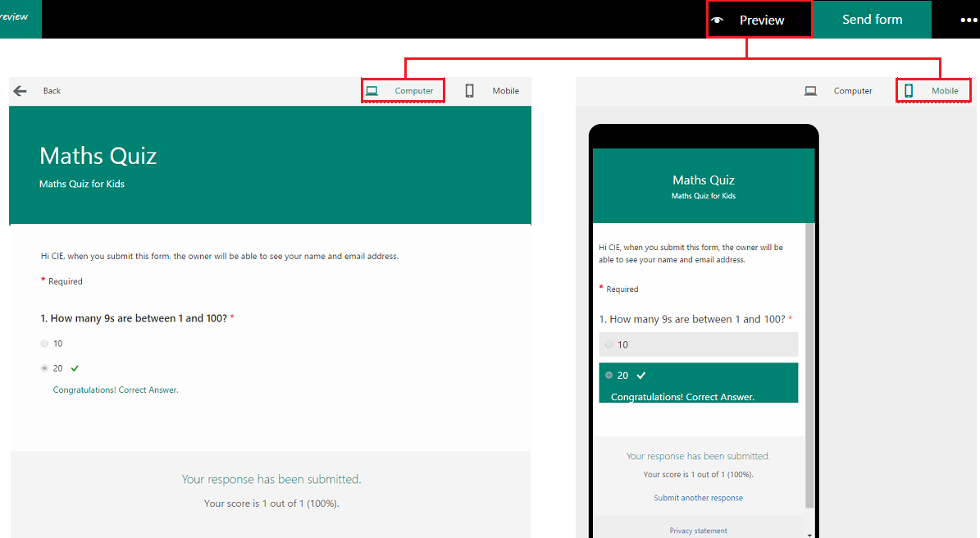Switch to Mobile tab in right panel

pyautogui.click(x=944, y=91)
